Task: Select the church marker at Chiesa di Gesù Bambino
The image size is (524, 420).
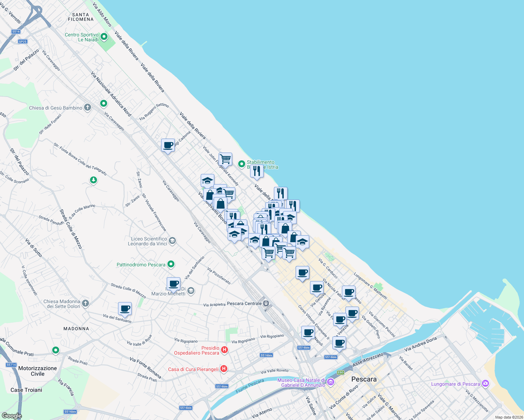Action: coord(87,107)
